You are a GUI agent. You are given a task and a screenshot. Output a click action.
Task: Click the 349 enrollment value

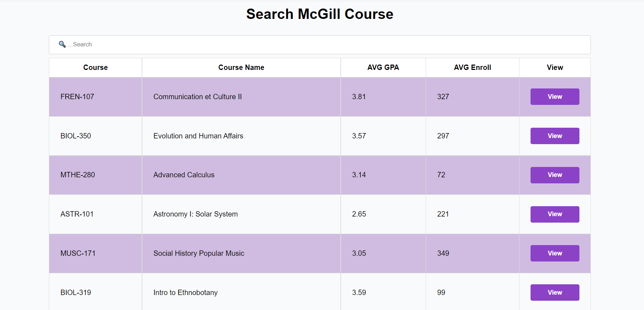click(x=443, y=253)
